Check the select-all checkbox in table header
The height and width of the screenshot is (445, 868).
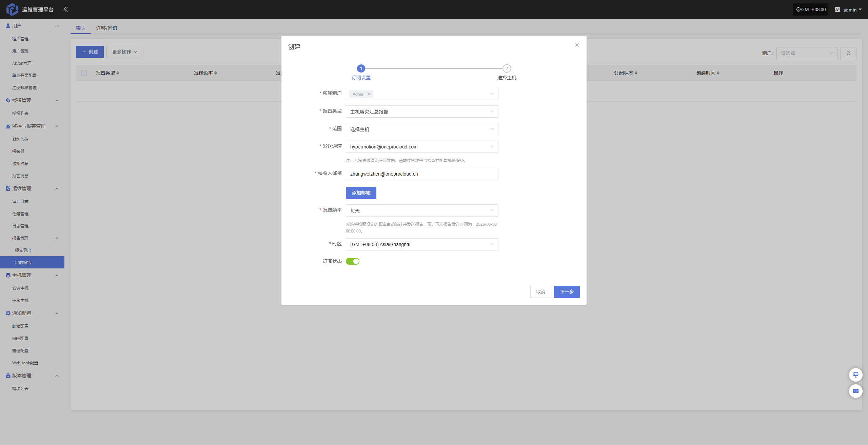point(84,73)
